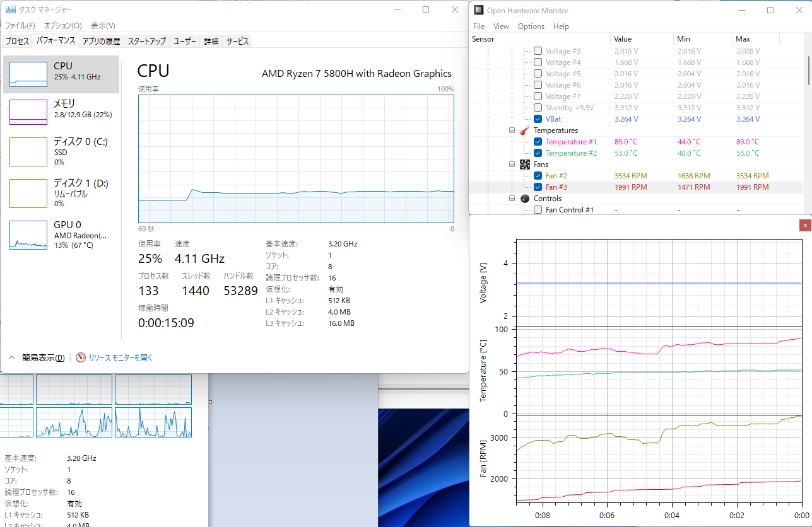The height and width of the screenshot is (527, 812).
Task: Click the Min column header
Action: (x=702, y=39)
